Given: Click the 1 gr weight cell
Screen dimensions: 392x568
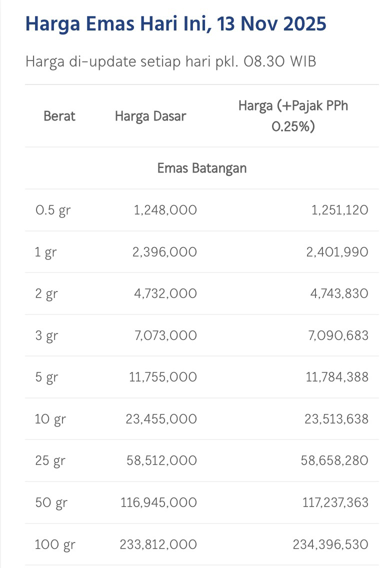Looking at the screenshot, I should [45, 252].
